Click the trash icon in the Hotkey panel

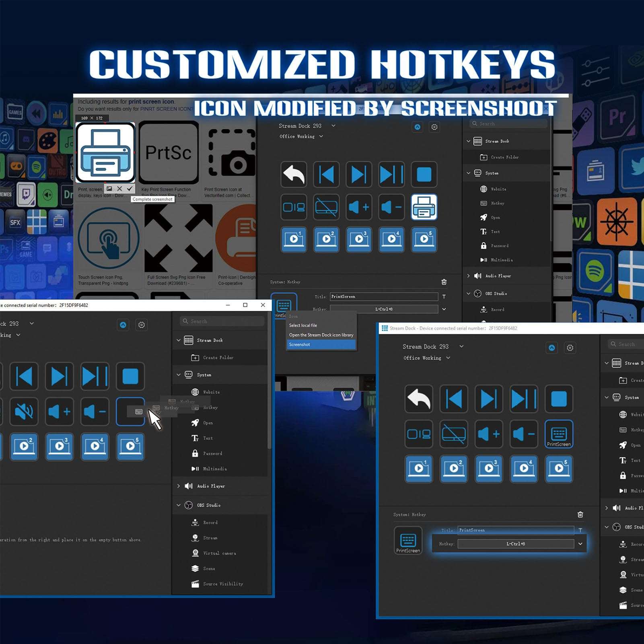(x=444, y=282)
